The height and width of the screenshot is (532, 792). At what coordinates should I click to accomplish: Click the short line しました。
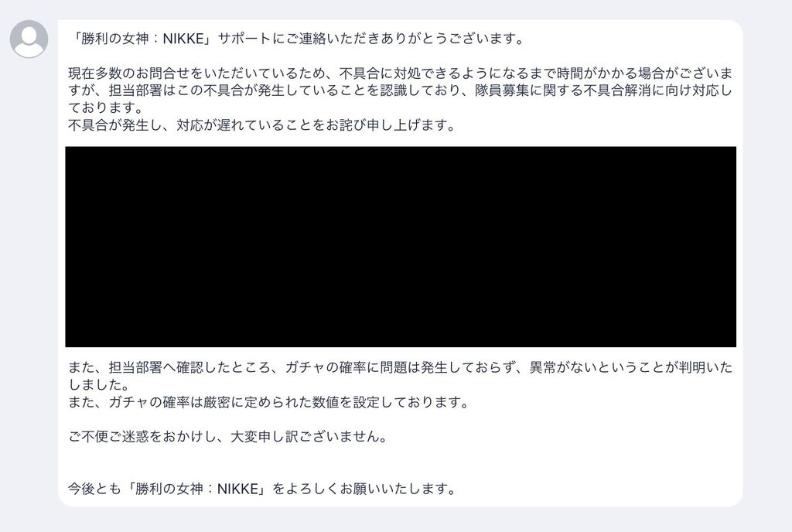(100, 384)
